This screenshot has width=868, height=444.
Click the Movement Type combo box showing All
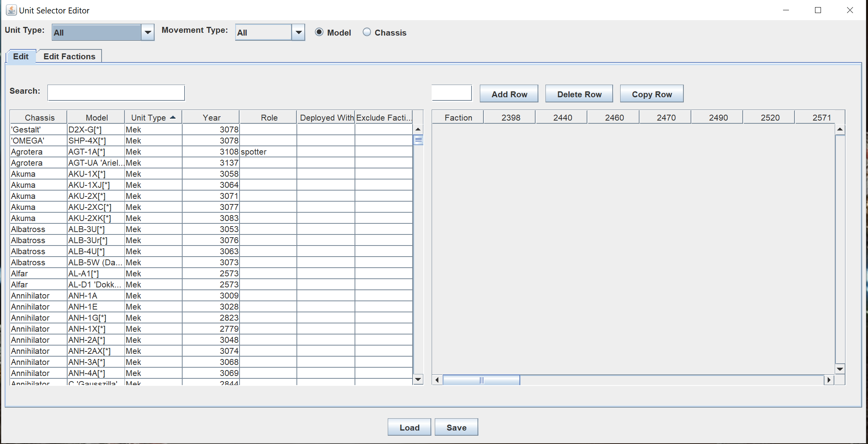point(262,32)
